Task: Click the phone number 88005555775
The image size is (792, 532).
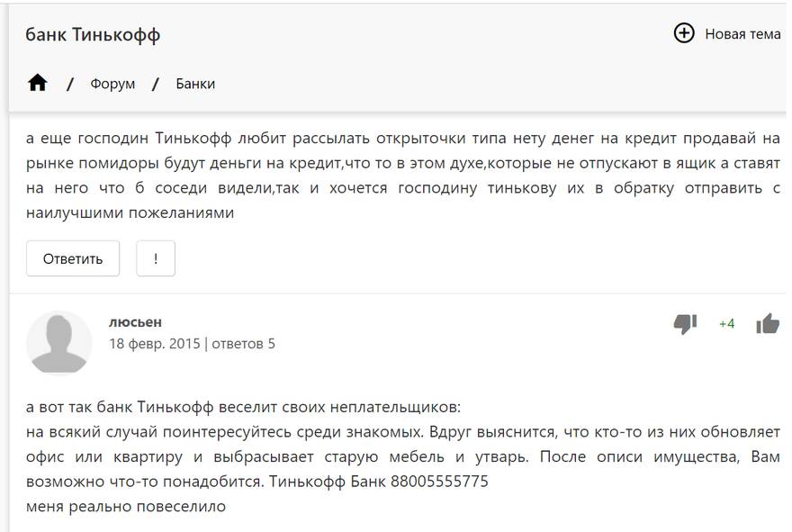Action: [439, 482]
